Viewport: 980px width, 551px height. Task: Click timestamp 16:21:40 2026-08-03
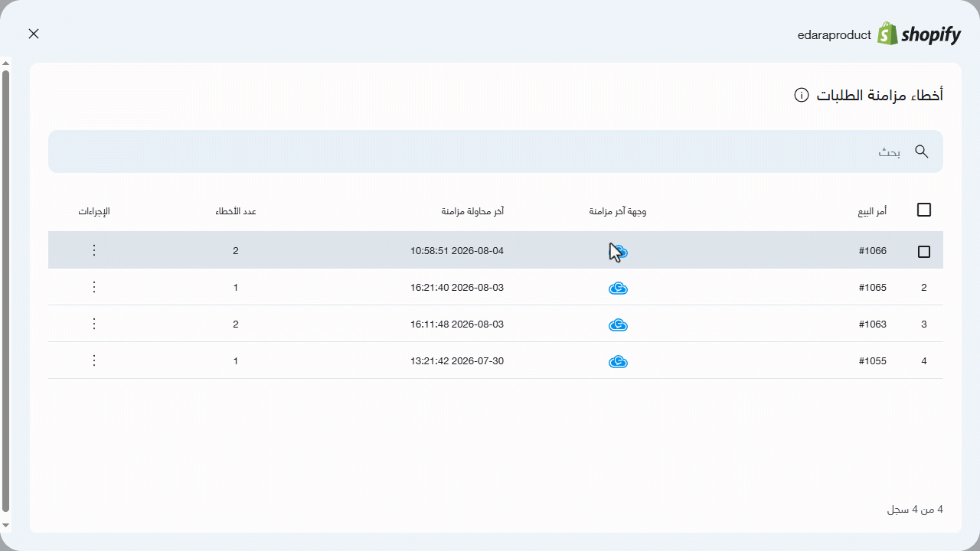pyautogui.click(x=457, y=288)
